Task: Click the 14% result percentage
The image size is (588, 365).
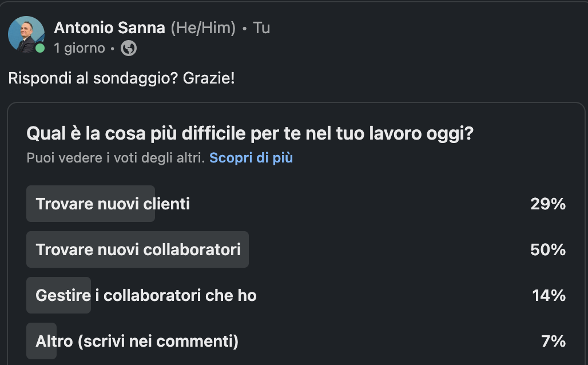Action: point(549,296)
